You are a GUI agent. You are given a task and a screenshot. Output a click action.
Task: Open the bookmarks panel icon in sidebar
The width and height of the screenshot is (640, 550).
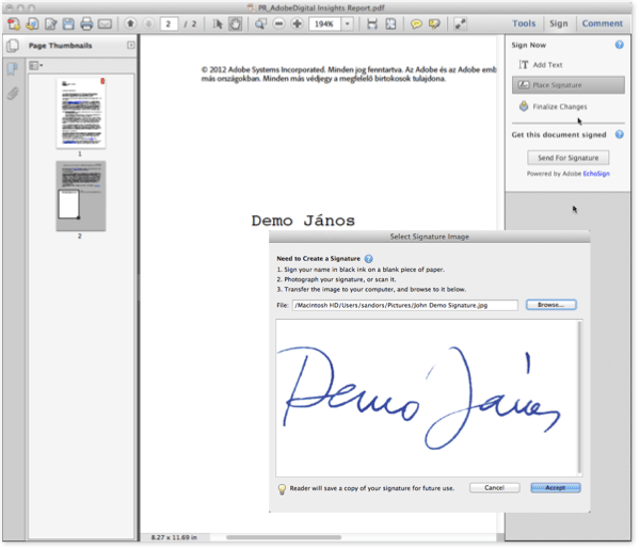(x=12, y=69)
